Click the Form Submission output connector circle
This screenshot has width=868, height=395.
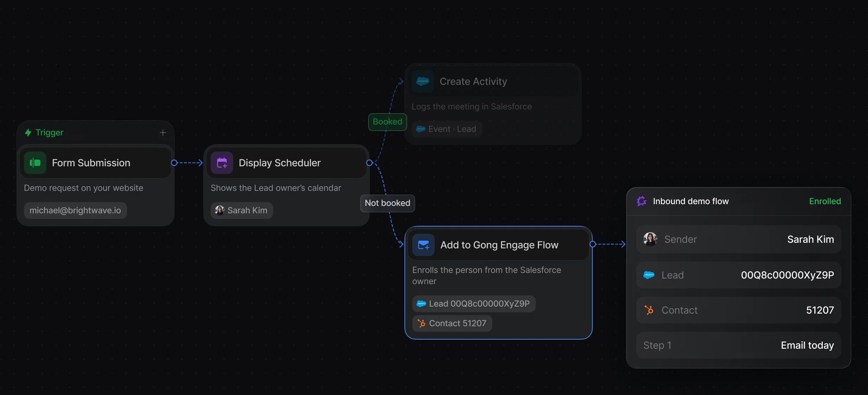click(174, 163)
